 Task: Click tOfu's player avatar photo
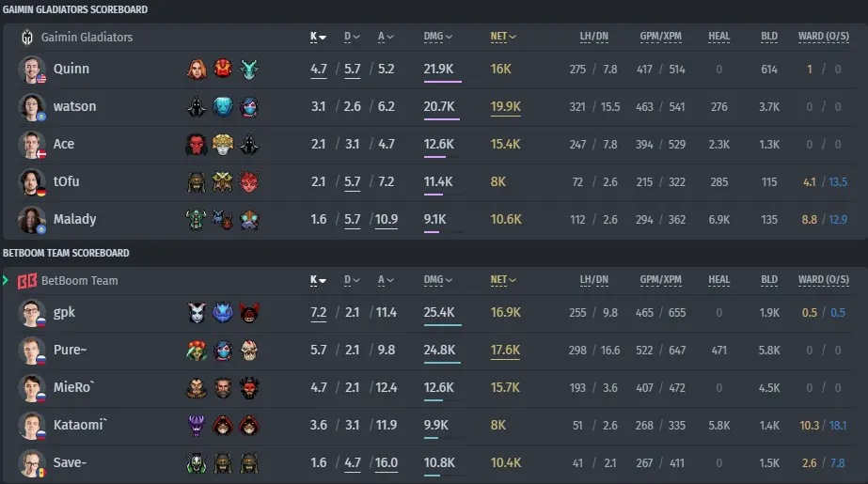tap(32, 182)
